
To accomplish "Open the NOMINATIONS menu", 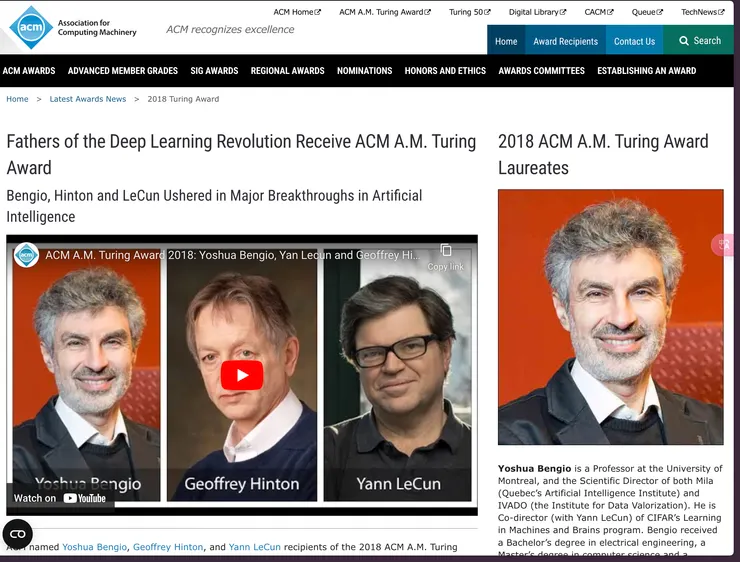I will click(364, 71).
